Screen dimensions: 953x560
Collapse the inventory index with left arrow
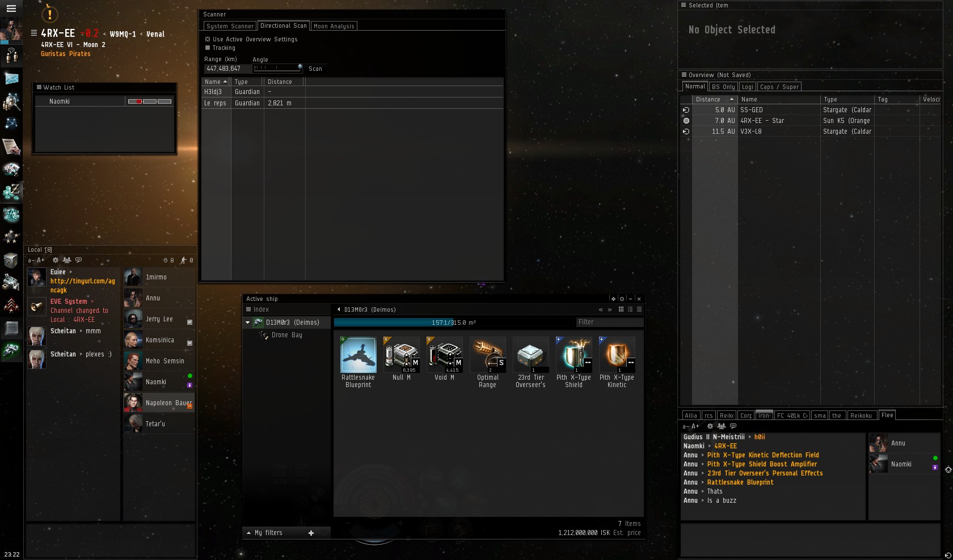tap(339, 309)
